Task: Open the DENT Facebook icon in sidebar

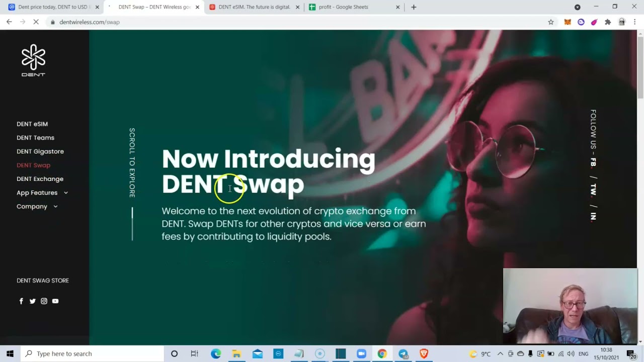Action: [x=21, y=301]
